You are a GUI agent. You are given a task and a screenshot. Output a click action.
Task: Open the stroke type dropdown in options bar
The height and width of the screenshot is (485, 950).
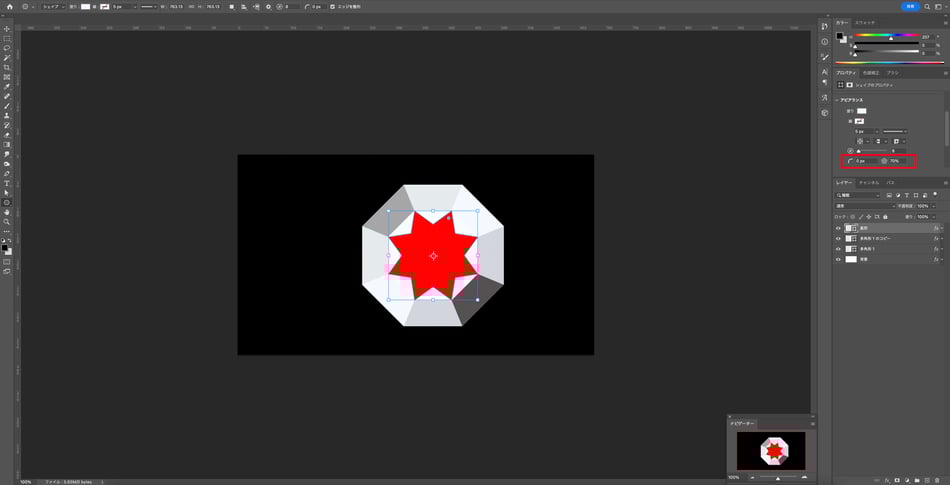(148, 7)
